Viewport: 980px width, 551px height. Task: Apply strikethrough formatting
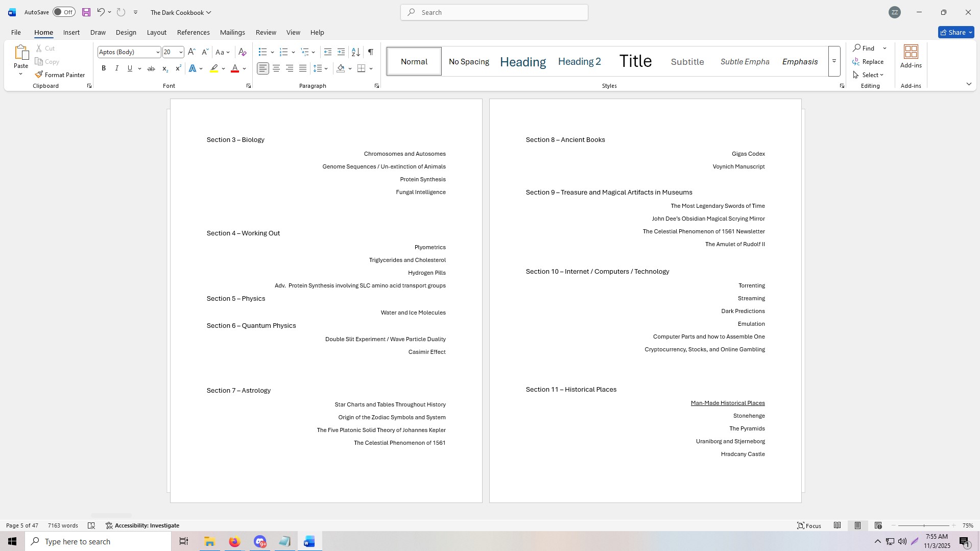point(151,68)
